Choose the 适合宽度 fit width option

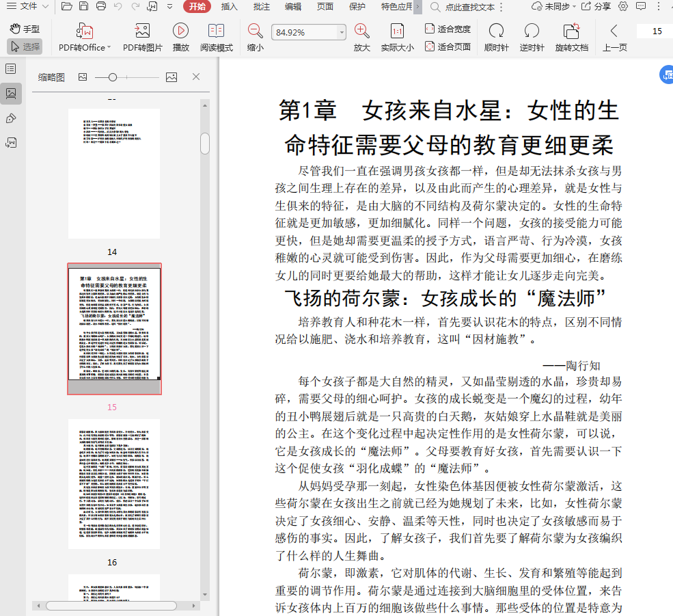(x=448, y=29)
